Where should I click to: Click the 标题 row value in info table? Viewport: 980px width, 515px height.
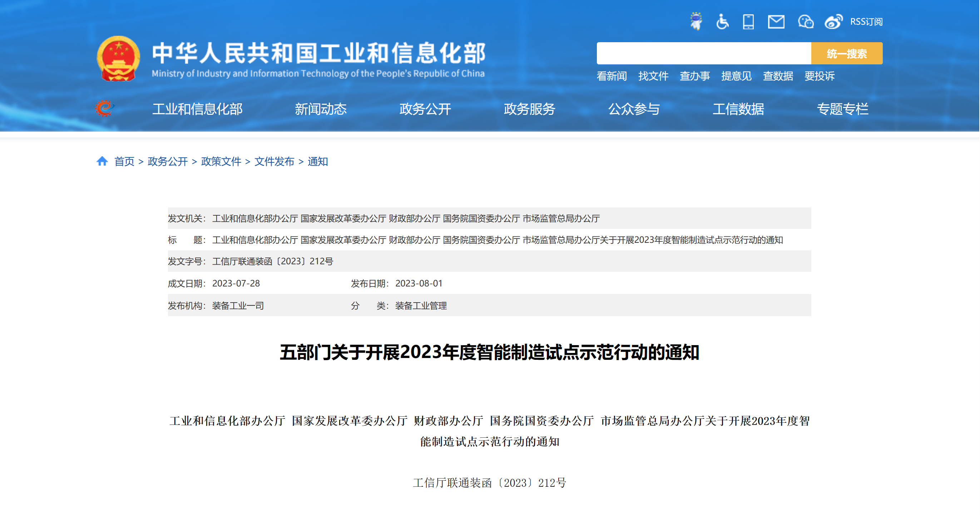coord(498,240)
